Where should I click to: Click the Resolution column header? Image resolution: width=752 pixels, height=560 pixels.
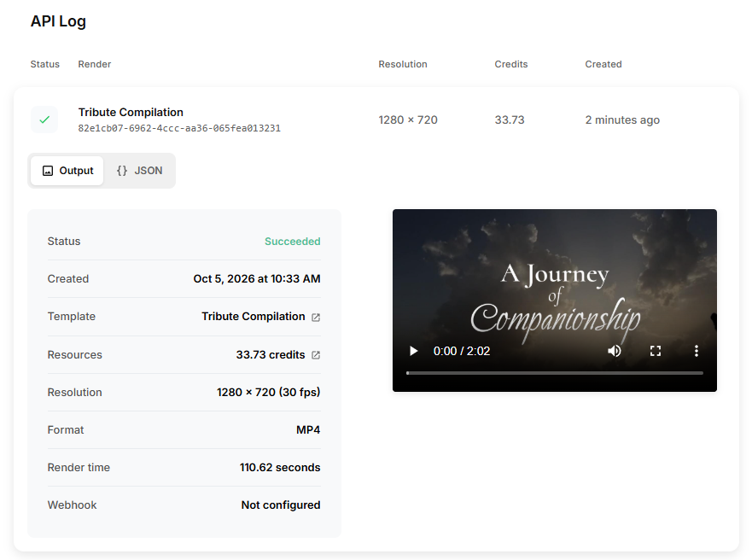coord(403,64)
